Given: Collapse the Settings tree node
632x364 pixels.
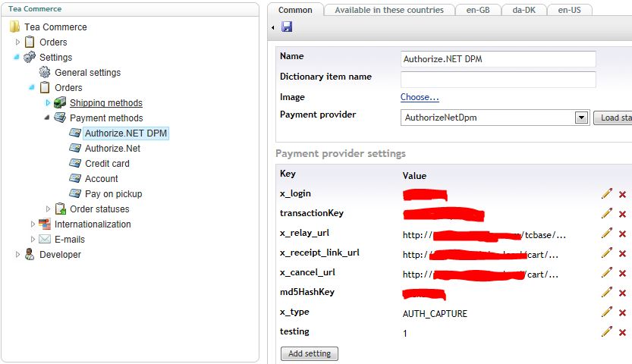Looking at the screenshot, I should (x=17, y=57).
